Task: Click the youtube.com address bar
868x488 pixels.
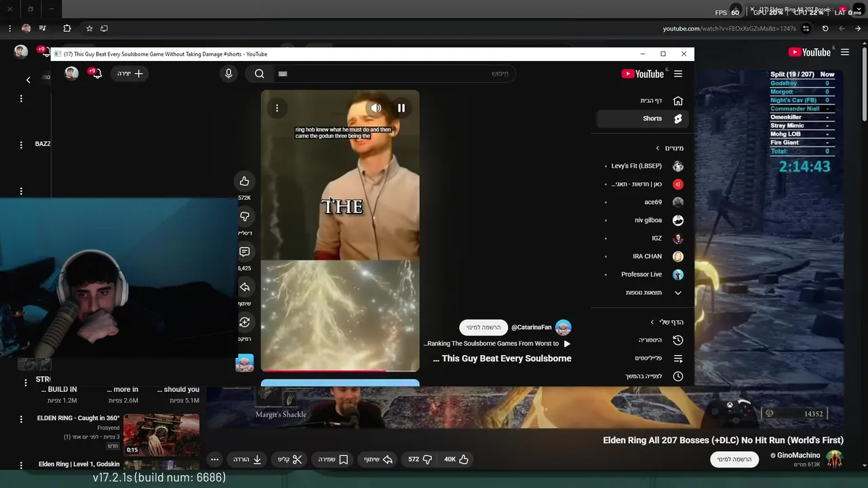Action: click(729, 28)
